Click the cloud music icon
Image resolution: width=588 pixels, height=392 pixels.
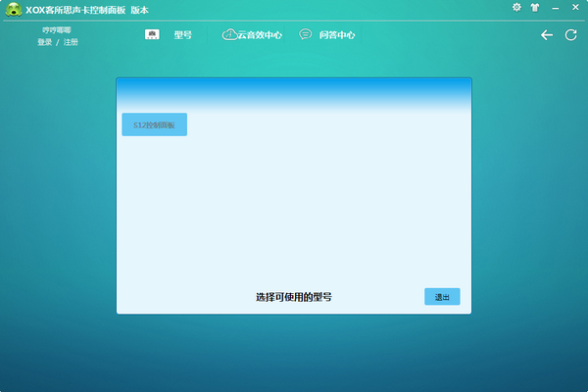pos(229,34)
